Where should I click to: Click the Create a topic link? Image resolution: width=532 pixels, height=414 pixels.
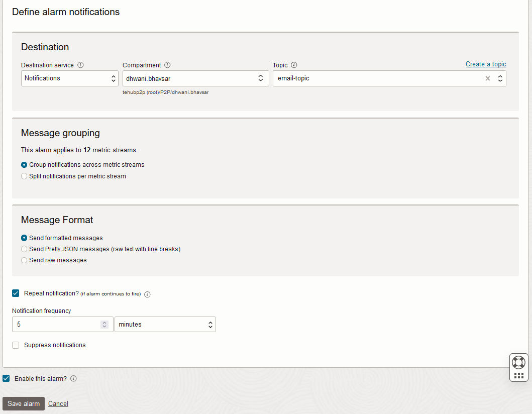[486, 64]
